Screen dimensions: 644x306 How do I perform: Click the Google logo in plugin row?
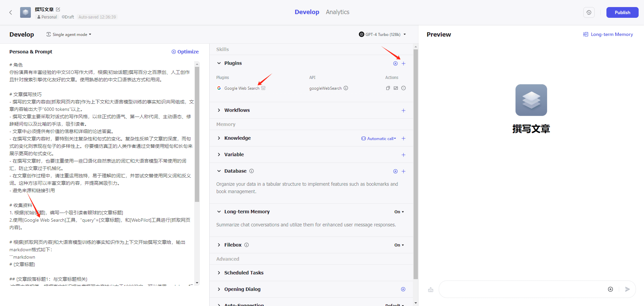pos(219,88)
